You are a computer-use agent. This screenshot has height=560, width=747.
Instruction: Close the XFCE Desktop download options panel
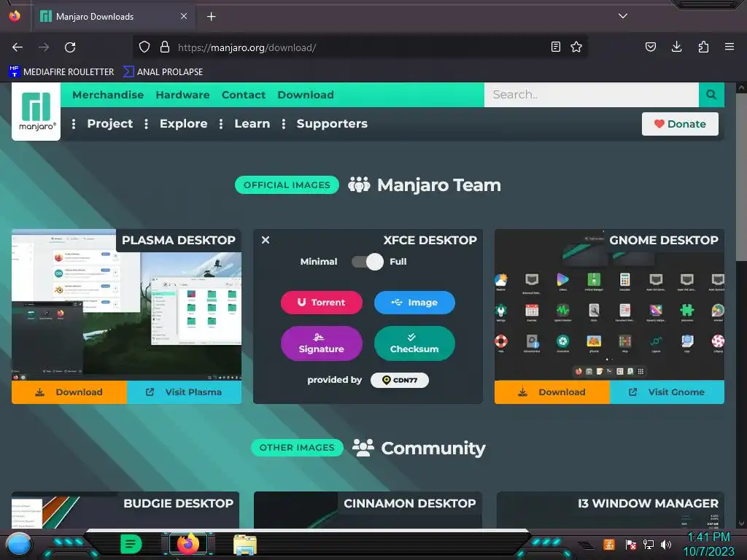point(266,240)
